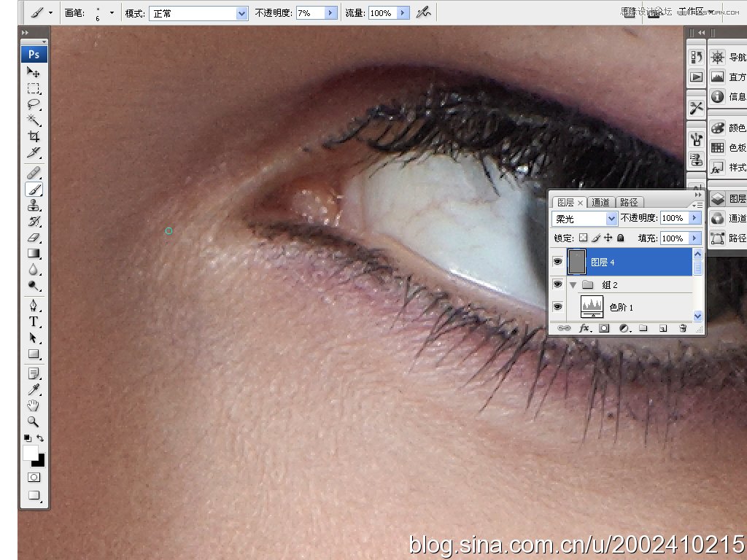747x560 pixels.
Task: Open brush flow slider arrow
Action: [x=403, y=13]
